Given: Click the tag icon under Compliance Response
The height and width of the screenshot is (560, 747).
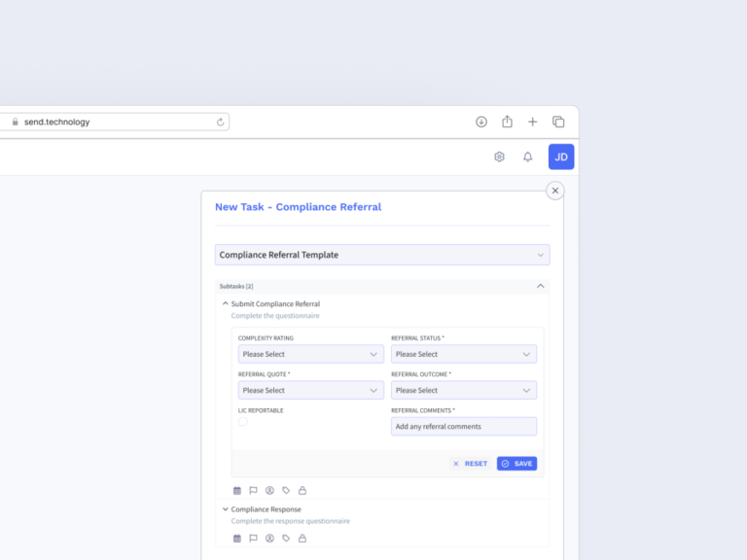Looking at the screenshot, I should point(286,538).
